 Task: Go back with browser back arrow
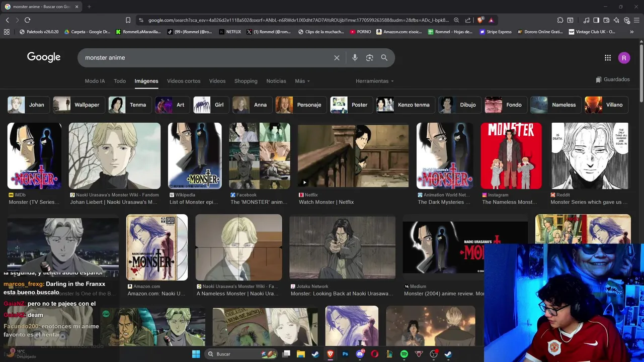7,20
